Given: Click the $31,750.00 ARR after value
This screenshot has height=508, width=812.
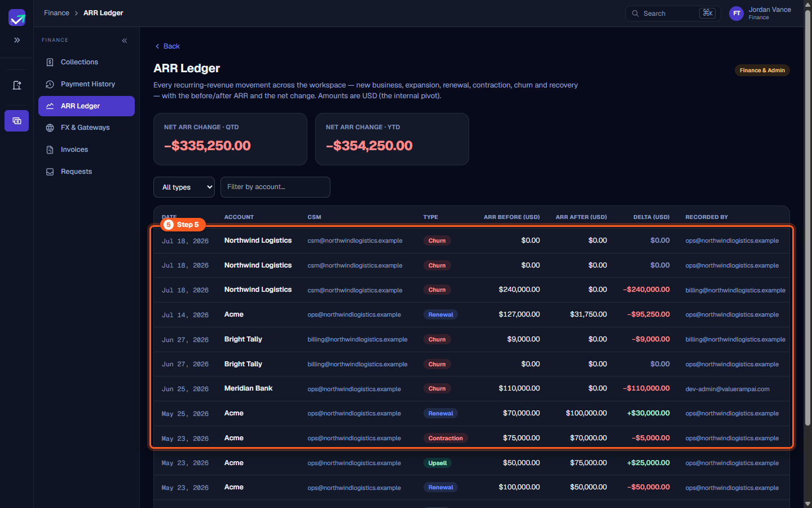Looking at the screenshot, I should click(589, 314).
